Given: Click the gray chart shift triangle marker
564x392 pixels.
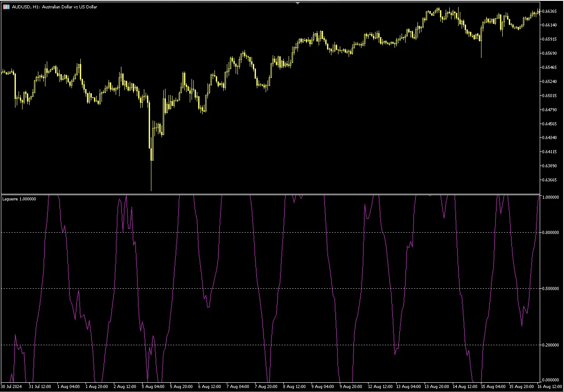Looking at the screenshot, I should pyautogui.click(x=297, y=3).
